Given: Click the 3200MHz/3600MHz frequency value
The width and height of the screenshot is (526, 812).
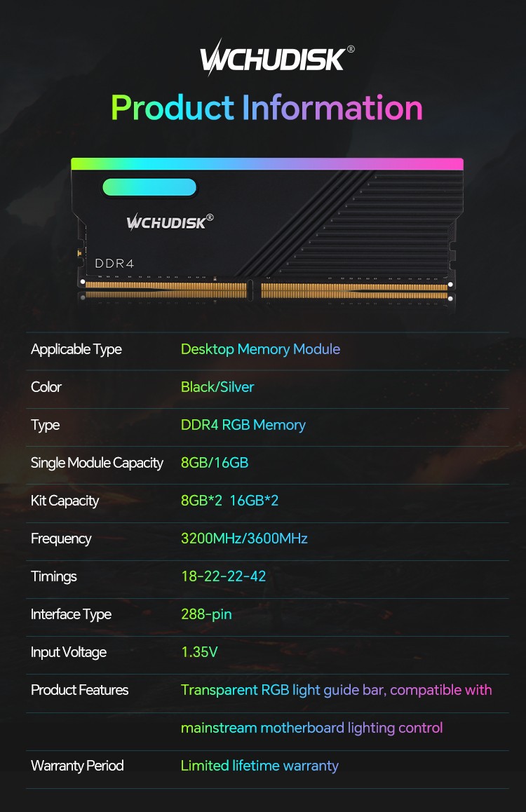Looking at the screenshot, I should point(244,539).
